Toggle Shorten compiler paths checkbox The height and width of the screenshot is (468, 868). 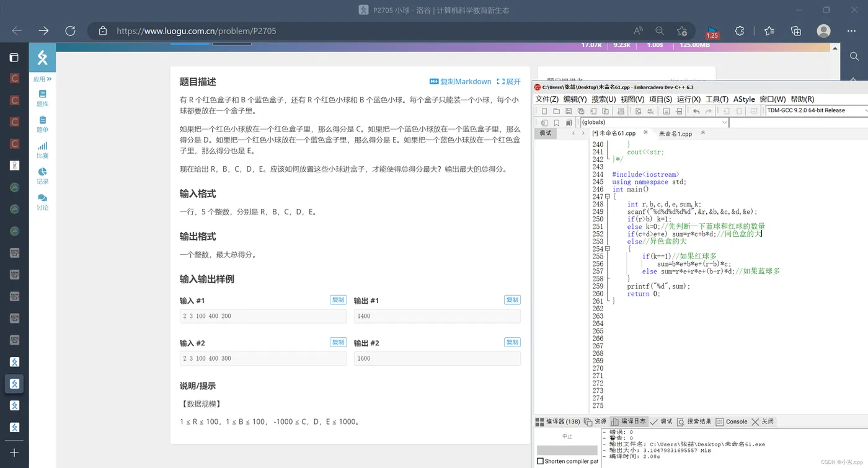pyautogui.click(x=540, y=461)
